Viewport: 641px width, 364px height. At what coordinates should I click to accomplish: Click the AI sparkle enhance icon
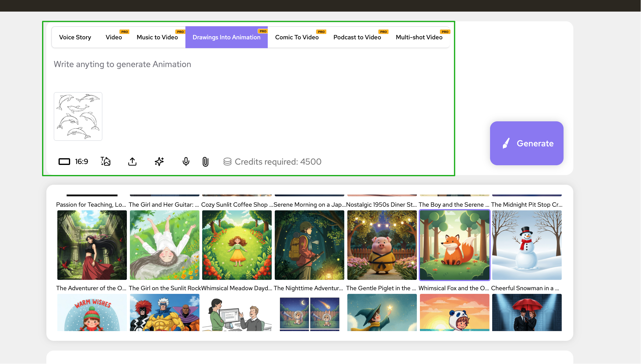pos(159,162)
